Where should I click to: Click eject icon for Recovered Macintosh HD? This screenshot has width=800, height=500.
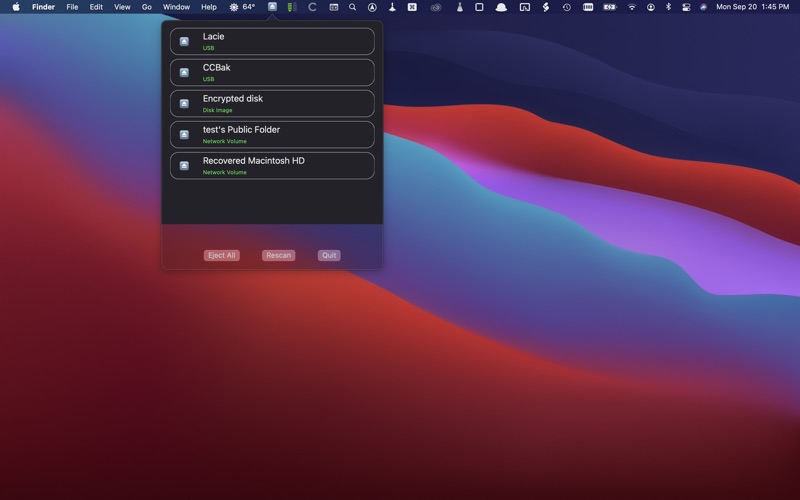point(184,166)
